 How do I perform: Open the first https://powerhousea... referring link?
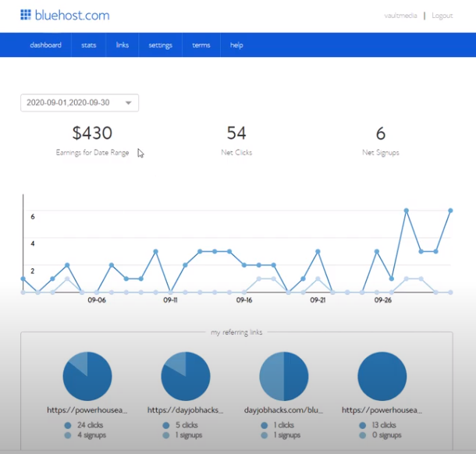(x=87, y=410)
